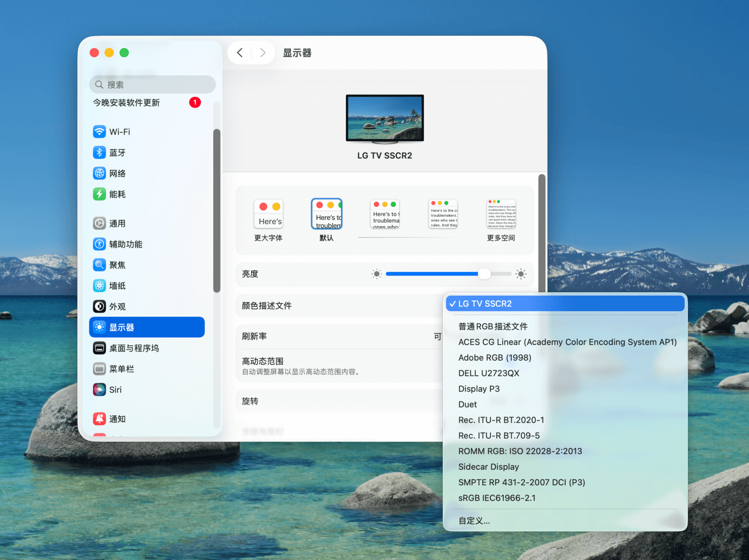Select 普通RGB描述文件 menu entry

click(x=493, y=327)
